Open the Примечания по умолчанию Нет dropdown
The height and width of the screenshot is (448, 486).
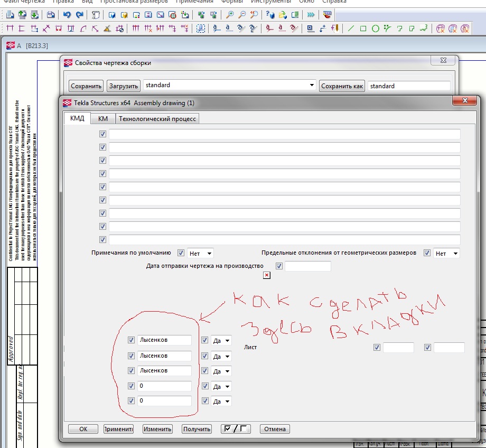[201, 254]
